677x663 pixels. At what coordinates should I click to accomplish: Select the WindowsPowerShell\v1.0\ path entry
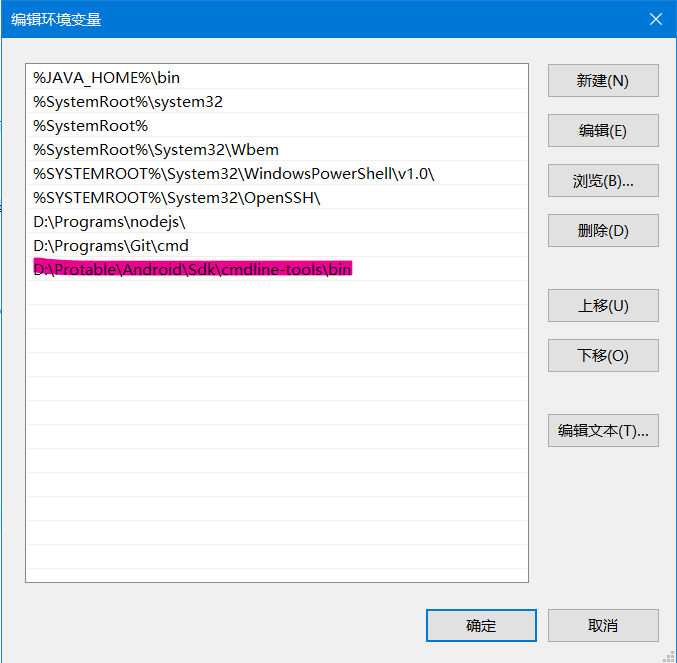277,174
